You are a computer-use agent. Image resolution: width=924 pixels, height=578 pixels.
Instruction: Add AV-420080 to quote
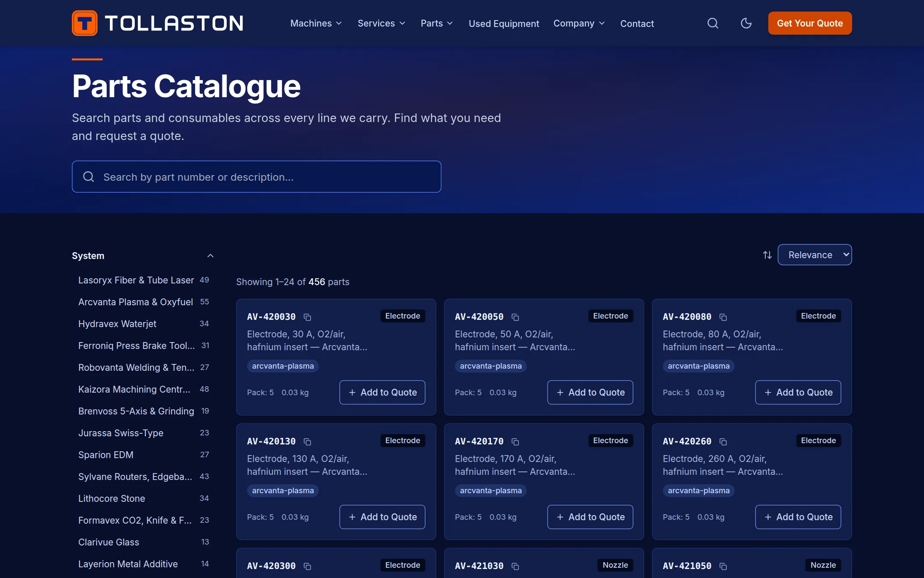coord(798,392)
